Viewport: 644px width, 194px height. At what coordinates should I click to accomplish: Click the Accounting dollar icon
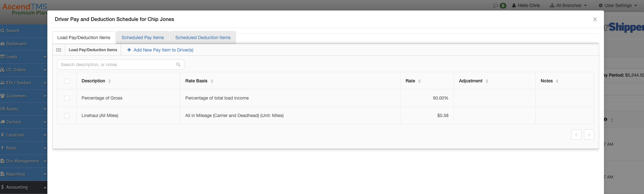pos(3,187)
